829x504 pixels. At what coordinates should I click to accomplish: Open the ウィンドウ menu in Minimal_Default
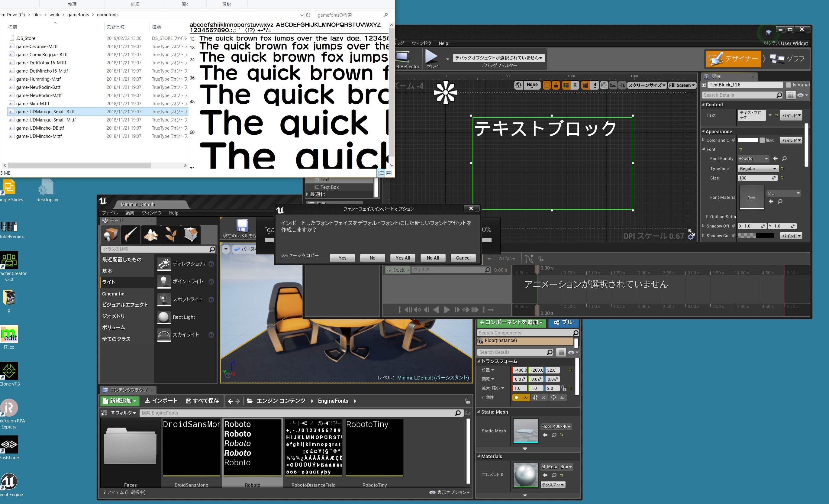[151, 213]
